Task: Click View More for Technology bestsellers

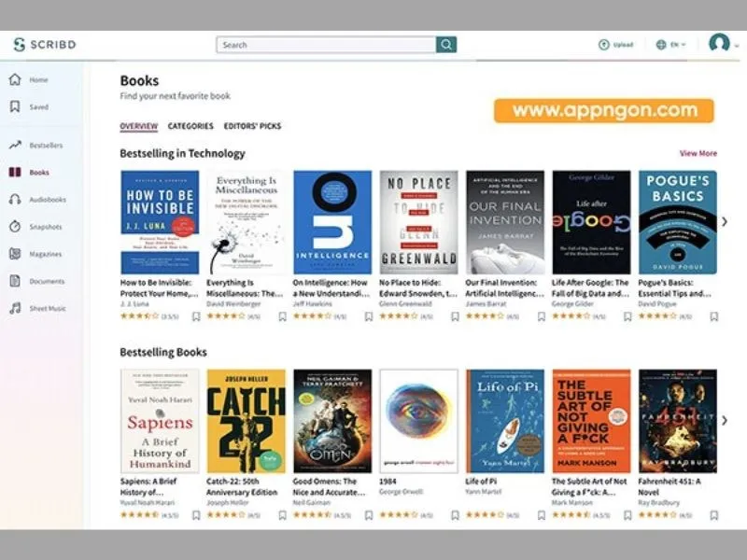Action: click(x=698, y=153)
